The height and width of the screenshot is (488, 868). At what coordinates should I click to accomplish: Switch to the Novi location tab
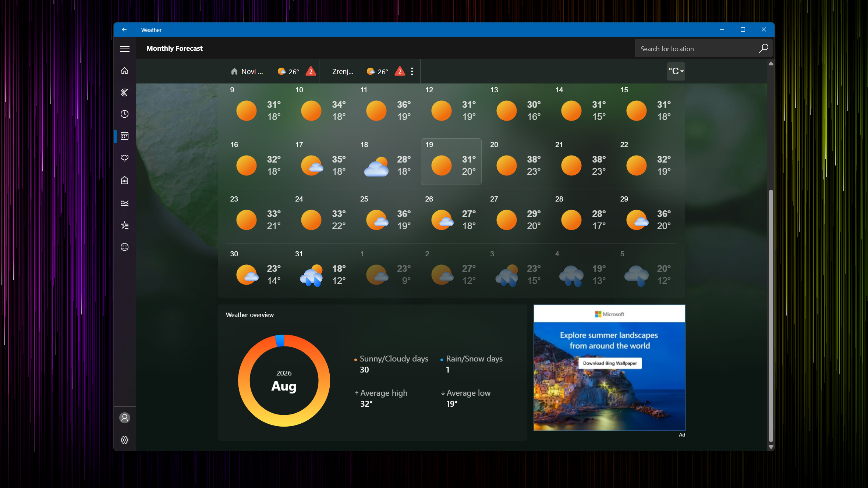(x=269, y=71)
